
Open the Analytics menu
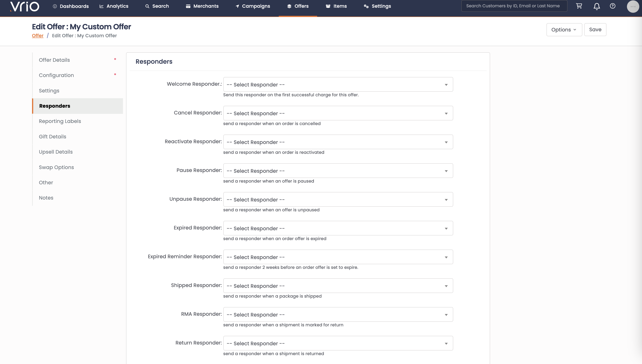click(114, 6)
